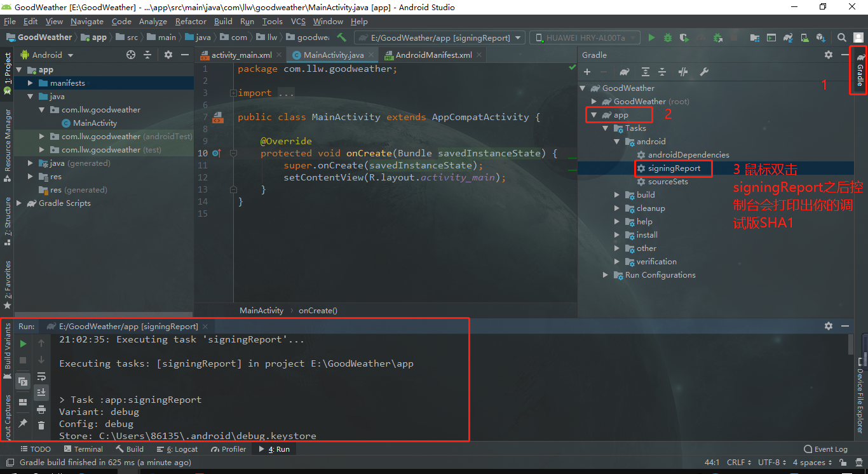This screenshot has width=868, height=474.
Task: Open Gradle settings wrench icon
Action: 704,72
